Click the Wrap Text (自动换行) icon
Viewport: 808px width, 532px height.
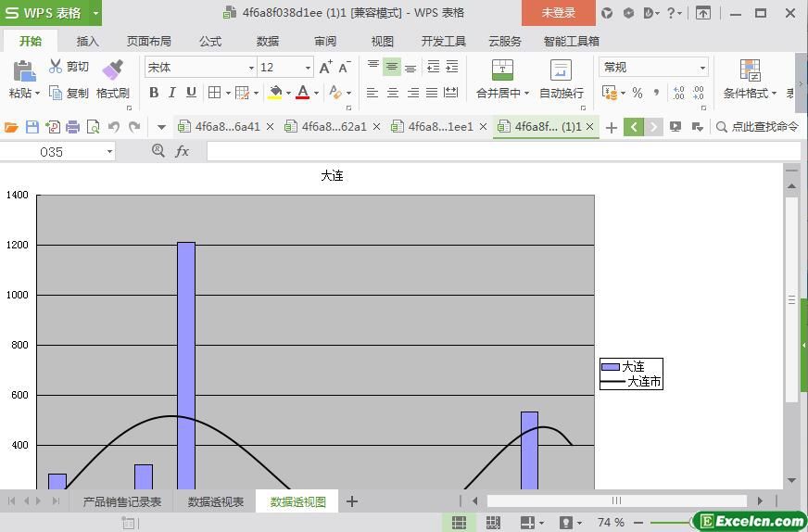click(x=561, y=70)
